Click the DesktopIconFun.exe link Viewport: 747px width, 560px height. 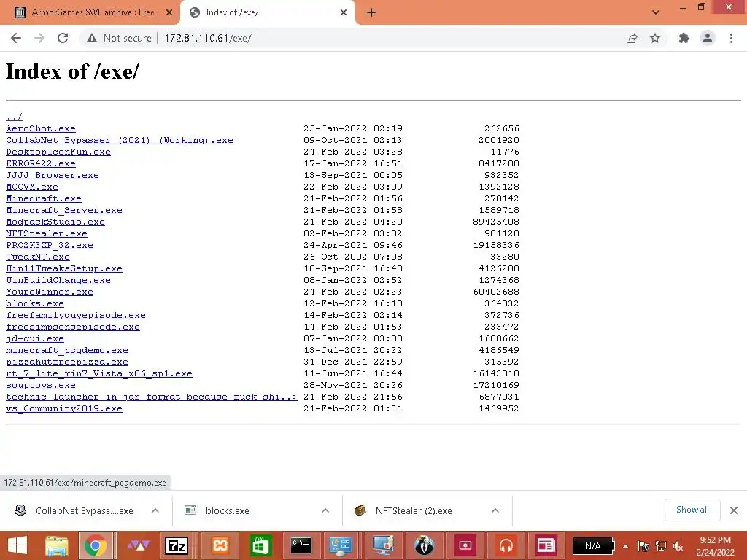tap(58, 152)
